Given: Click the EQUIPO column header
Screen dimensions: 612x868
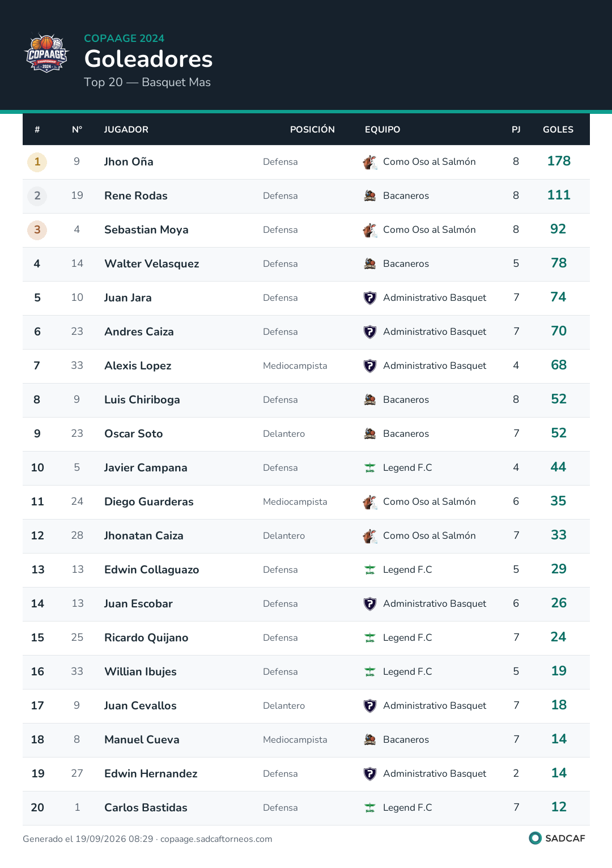Looking at the screenshot, I should pyautogui.click(x=382, y=130).
